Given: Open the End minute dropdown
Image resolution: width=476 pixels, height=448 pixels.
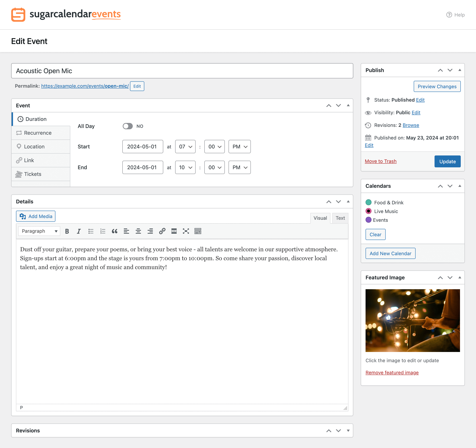Looking at the screenshot, I should click(x=215, y=167).
